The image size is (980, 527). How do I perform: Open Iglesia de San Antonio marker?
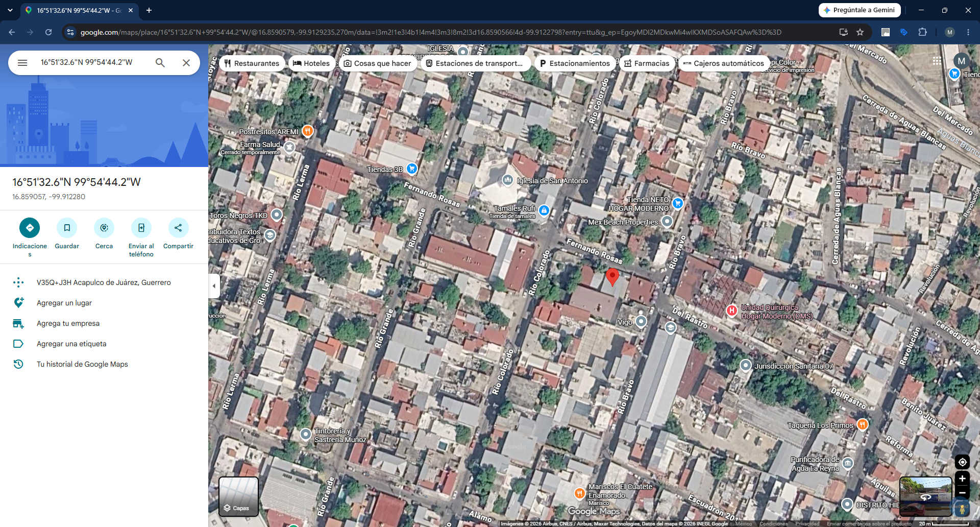[507, 180]
